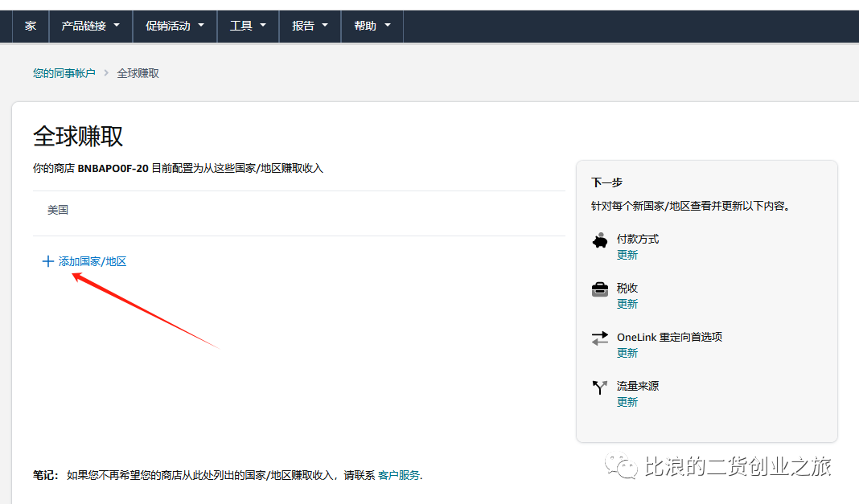The width and height of the screenshot is (859, 504).
Task: Expand the 产品链接 dropdown arrow
Action: [117, 25]
